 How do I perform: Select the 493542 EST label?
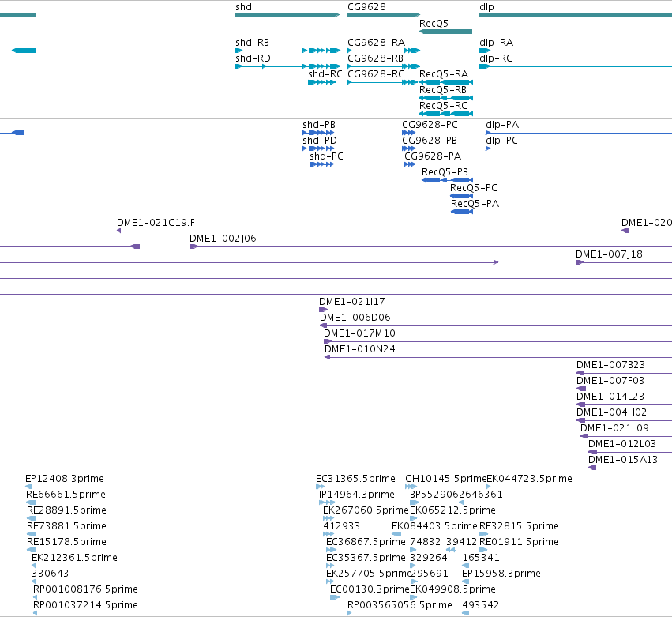tap(481, 605)
